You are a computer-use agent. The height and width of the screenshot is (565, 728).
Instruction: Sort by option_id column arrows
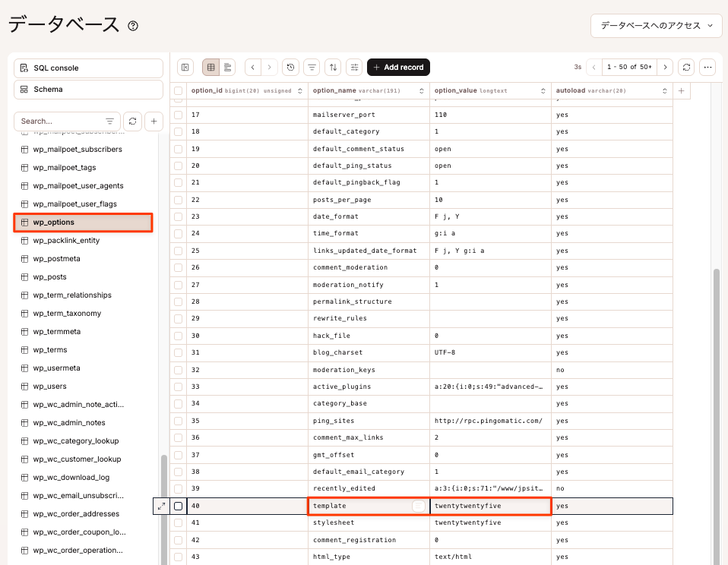[x=300, y=91]
